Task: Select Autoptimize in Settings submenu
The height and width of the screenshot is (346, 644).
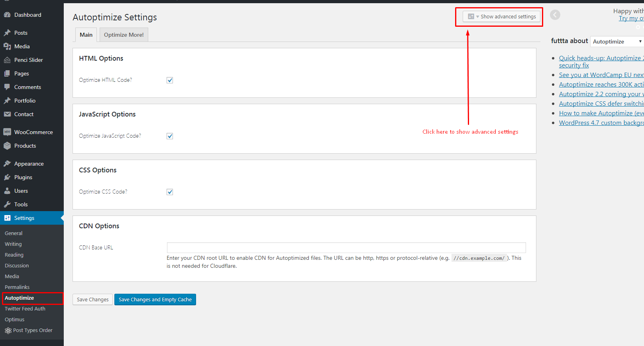Action: 19,298
